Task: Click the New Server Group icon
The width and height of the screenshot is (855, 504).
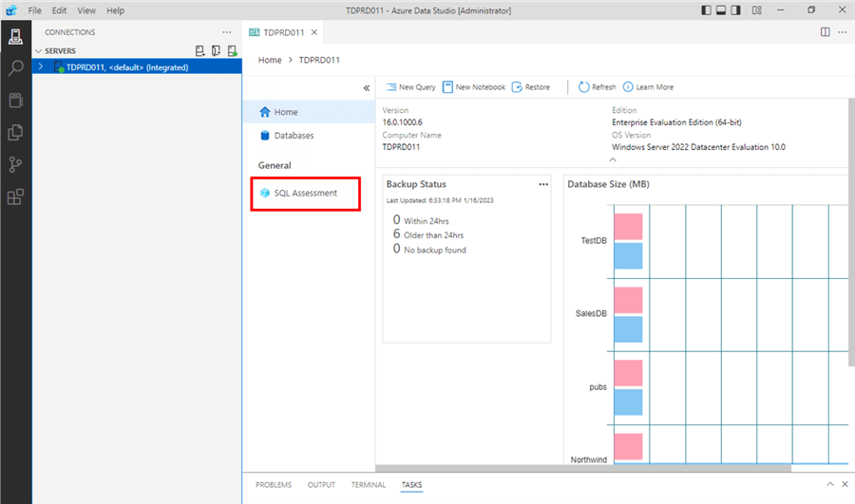Action: (x=216, y=50)
